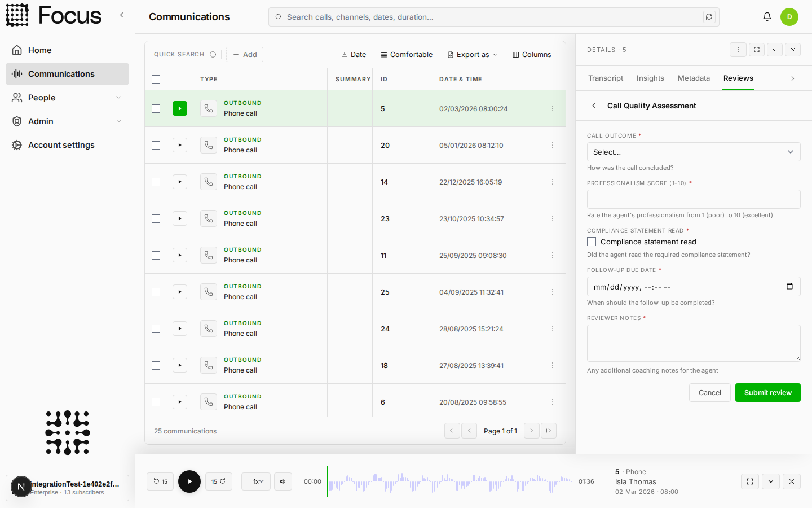The width and height of the screenshot is (812, 508).
Task: Play the call recording in the player
Action: [x=189, y=481]
